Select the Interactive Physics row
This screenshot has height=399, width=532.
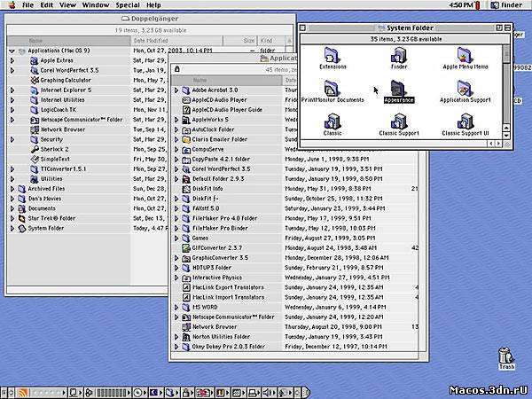pyautogui.click(x=295, y=278)
